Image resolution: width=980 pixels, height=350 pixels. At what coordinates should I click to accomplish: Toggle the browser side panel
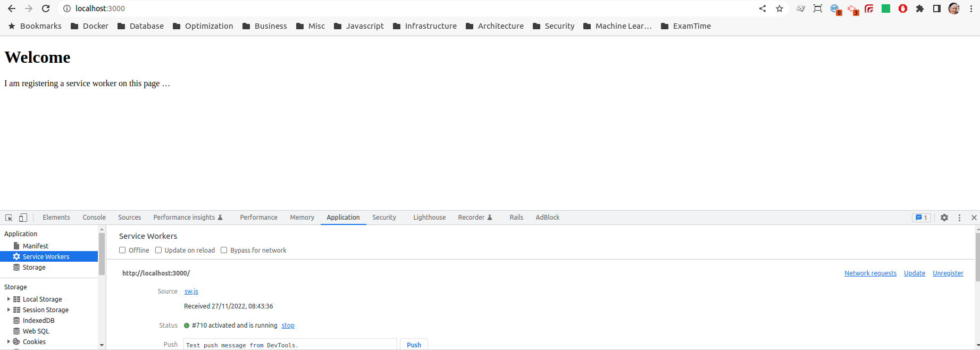tap(937, 9)
